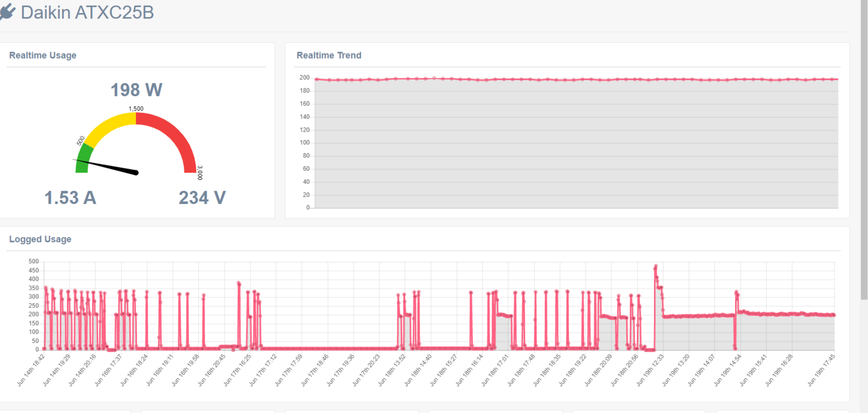868x413 pixels.
Task: Click the vertical page scrollbar thumb
Action: click(x=864, y=149)
